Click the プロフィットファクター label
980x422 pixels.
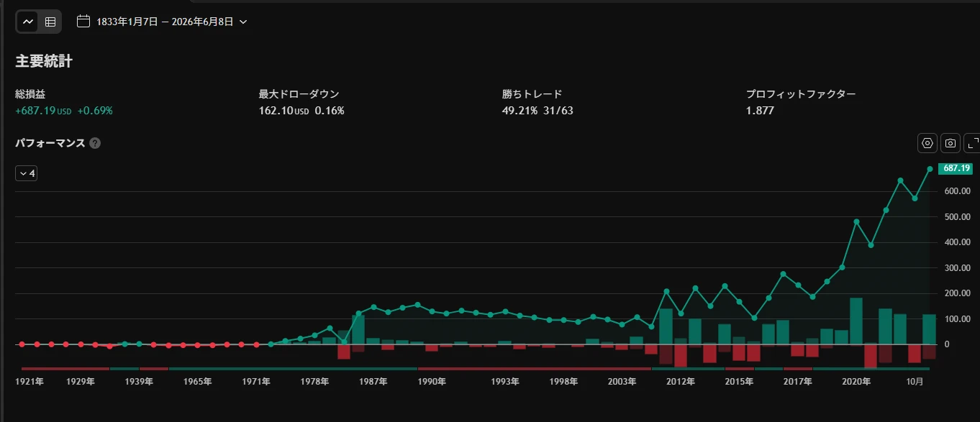pos(801,94)
